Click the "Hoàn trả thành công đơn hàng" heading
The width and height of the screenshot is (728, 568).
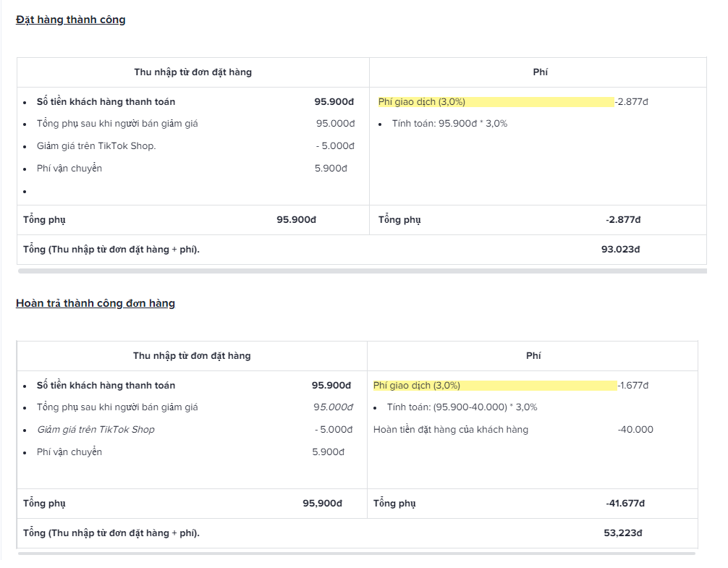click(96, 303)
